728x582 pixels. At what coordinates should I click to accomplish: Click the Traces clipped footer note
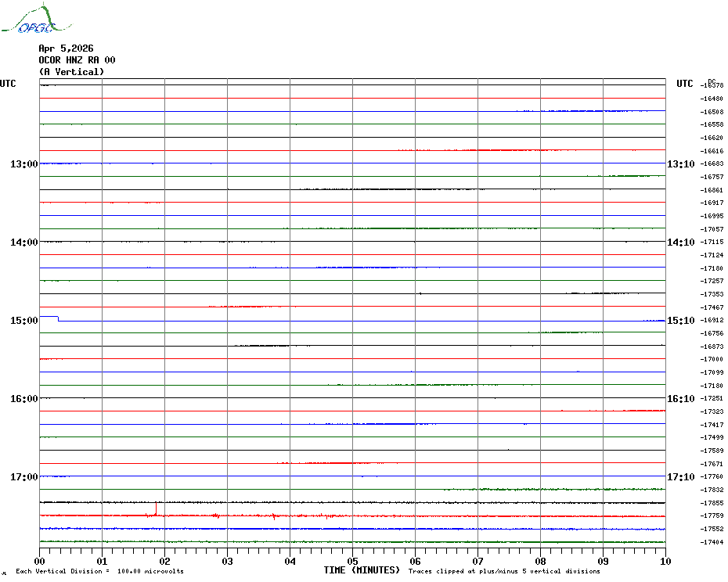click(x=504, y=572)
